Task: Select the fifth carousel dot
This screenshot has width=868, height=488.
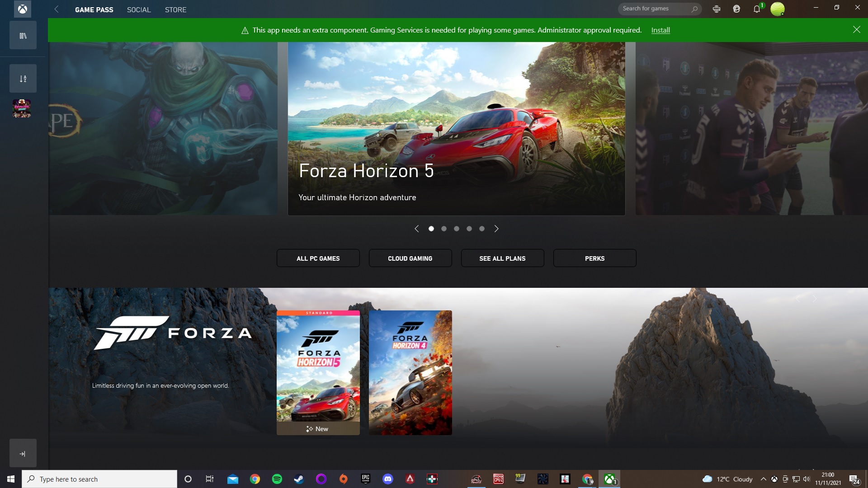Action: [x=482, y=229]
